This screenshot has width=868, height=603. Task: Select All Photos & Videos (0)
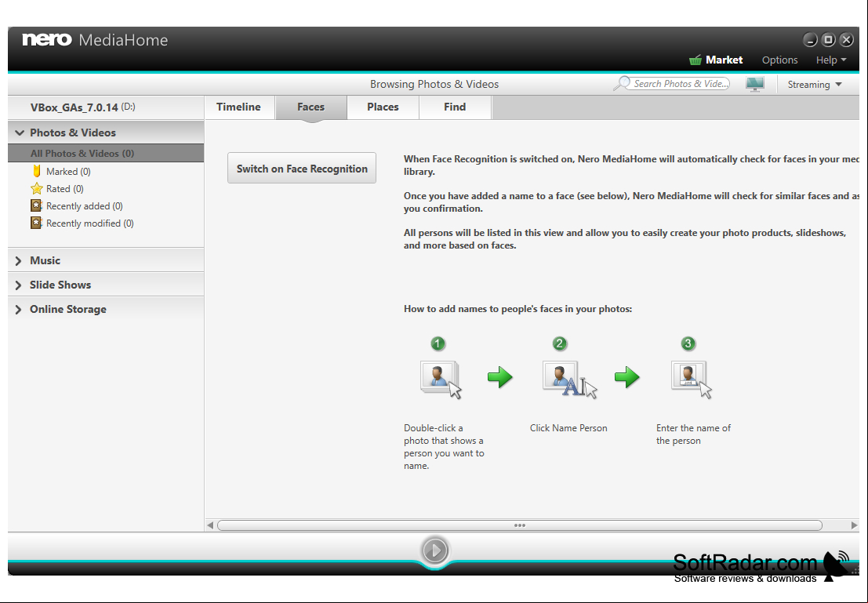[x=106, y=154]
